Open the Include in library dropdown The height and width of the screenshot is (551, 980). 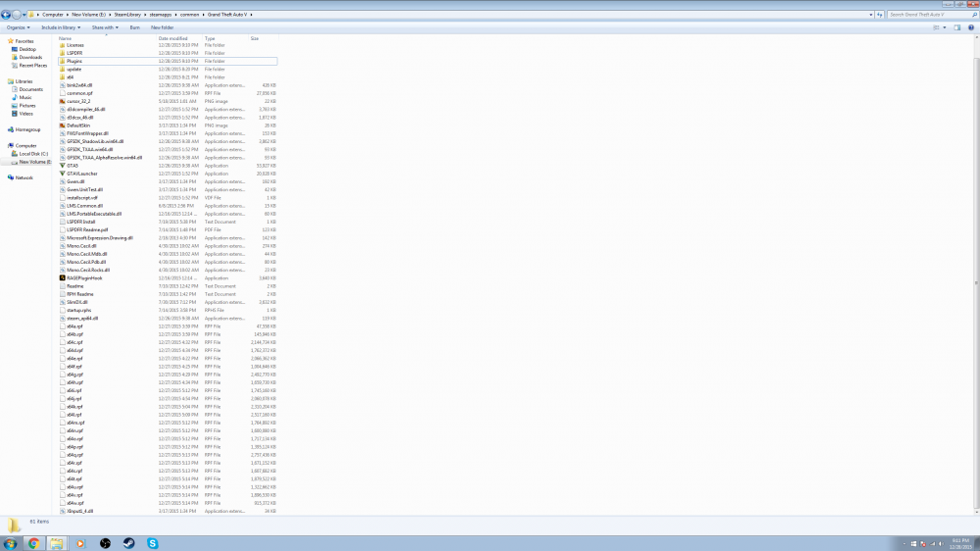[61, 27]
